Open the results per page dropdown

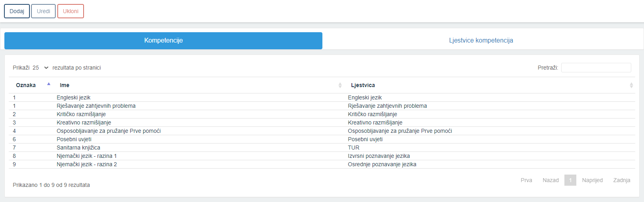tap(40, 68)
